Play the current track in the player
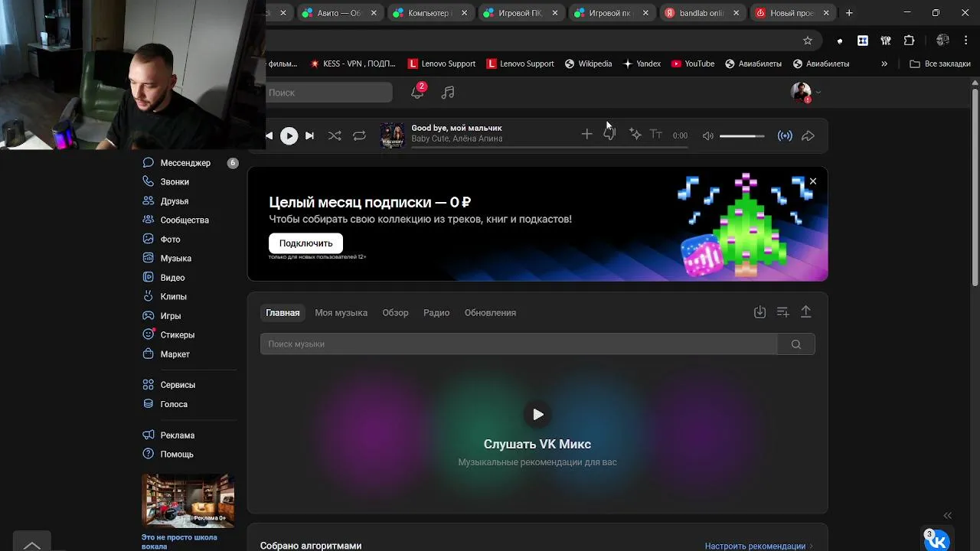Screen dimensions: 980x551 289,135
